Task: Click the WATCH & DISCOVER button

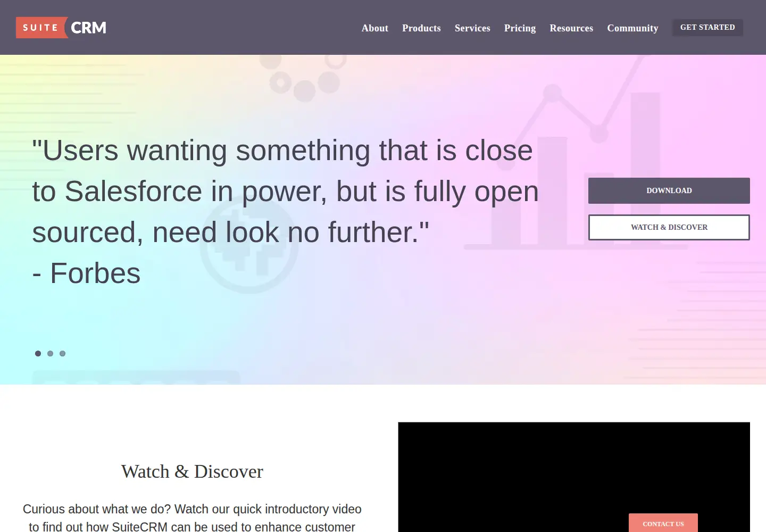Action: [669, 227]
